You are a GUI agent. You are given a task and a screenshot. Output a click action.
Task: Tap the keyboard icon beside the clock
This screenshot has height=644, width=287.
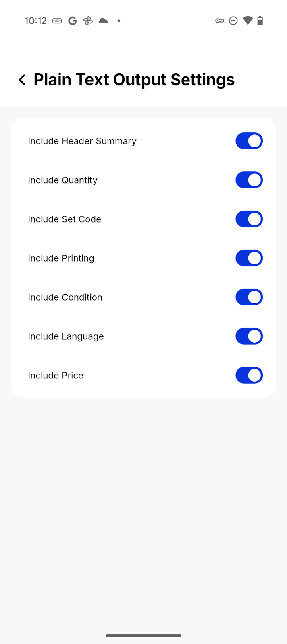tap(57, 21)
